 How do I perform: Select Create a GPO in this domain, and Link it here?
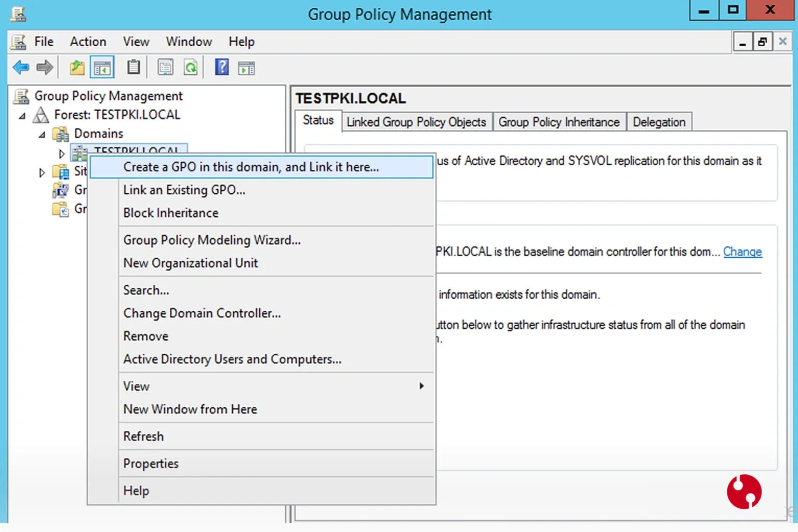261,167
